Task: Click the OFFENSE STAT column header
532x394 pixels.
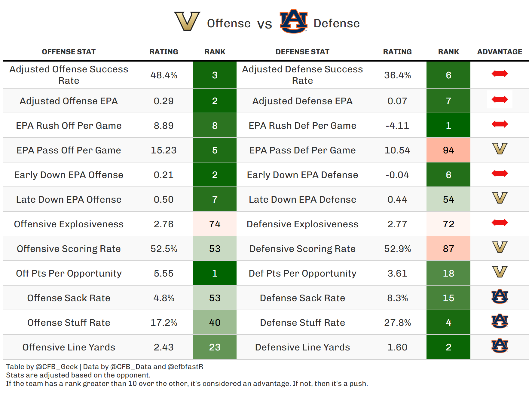Action: [x=69, y=52]
